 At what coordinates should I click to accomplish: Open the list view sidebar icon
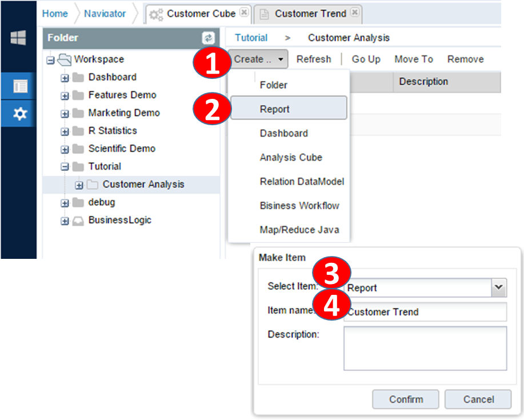pos(20,86)
